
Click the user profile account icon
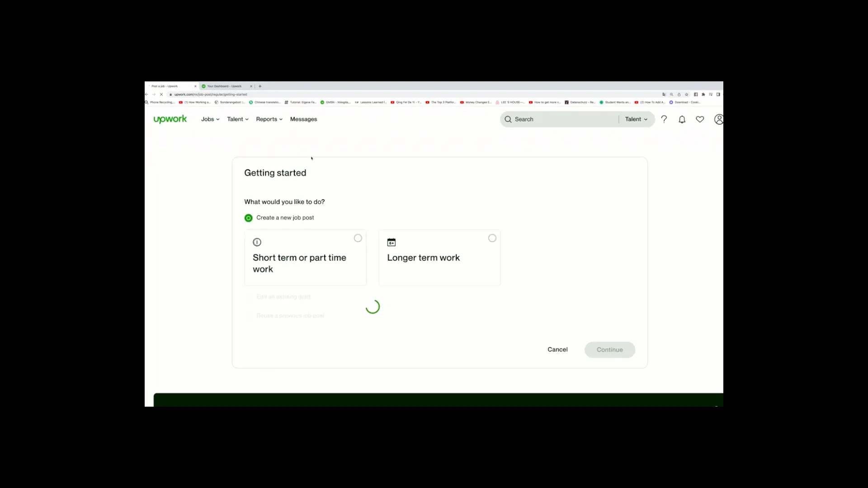coord(718,118)
